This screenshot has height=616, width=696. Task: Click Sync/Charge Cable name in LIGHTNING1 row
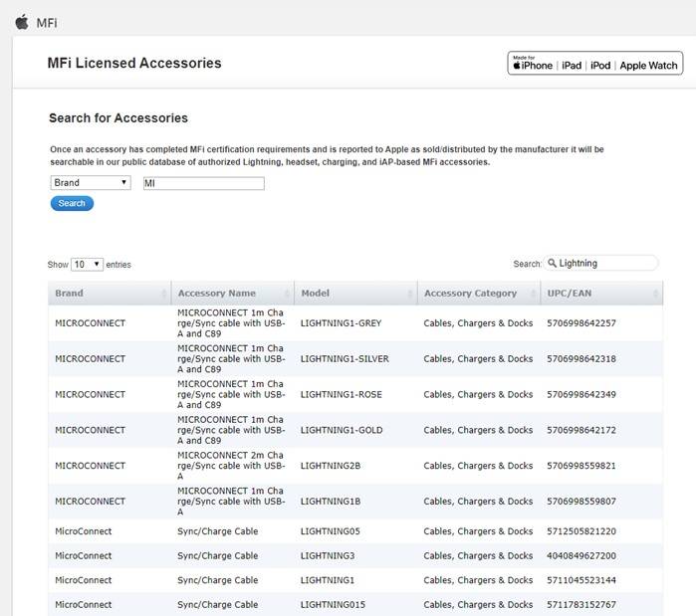(217, 580)
